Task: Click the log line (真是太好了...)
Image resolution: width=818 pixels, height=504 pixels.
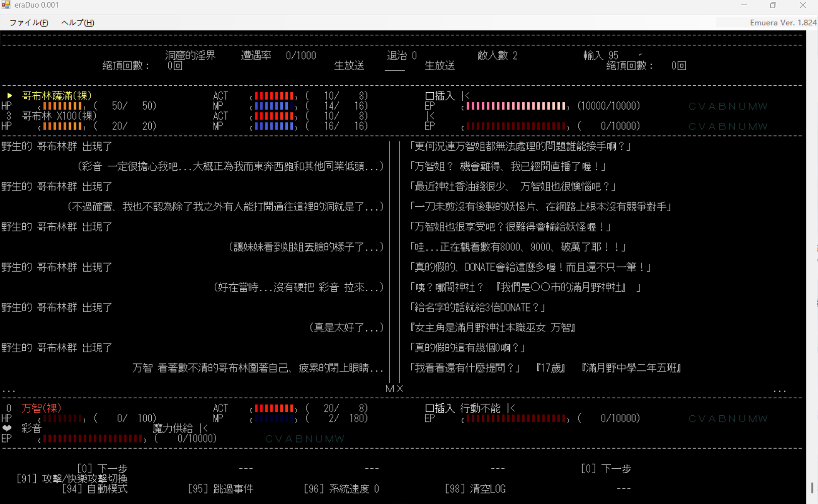Action: point(346,328)
